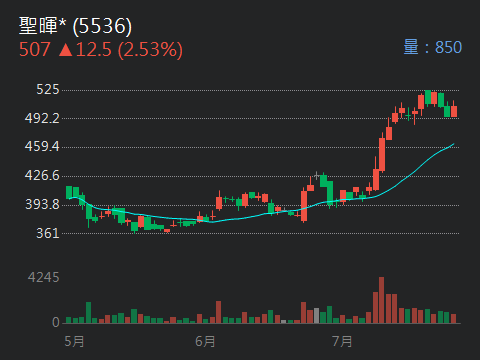The width and height of the screenshot is (480, 360).
Task: Click the 6月 date axis label
Action: pos(205,342)
